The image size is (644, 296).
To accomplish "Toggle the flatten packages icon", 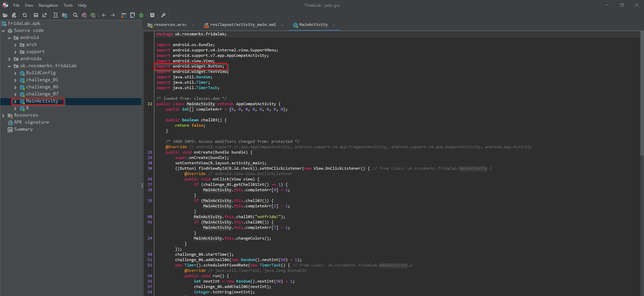I will (x=64, y=15).
